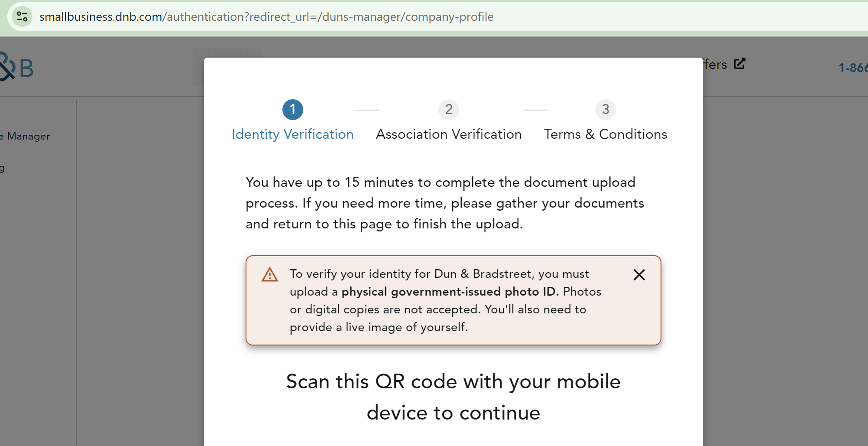Viewport: 868px width, 446px height.
Task: Click the Scan this QR code heading
Action: (x=453, y=397)
